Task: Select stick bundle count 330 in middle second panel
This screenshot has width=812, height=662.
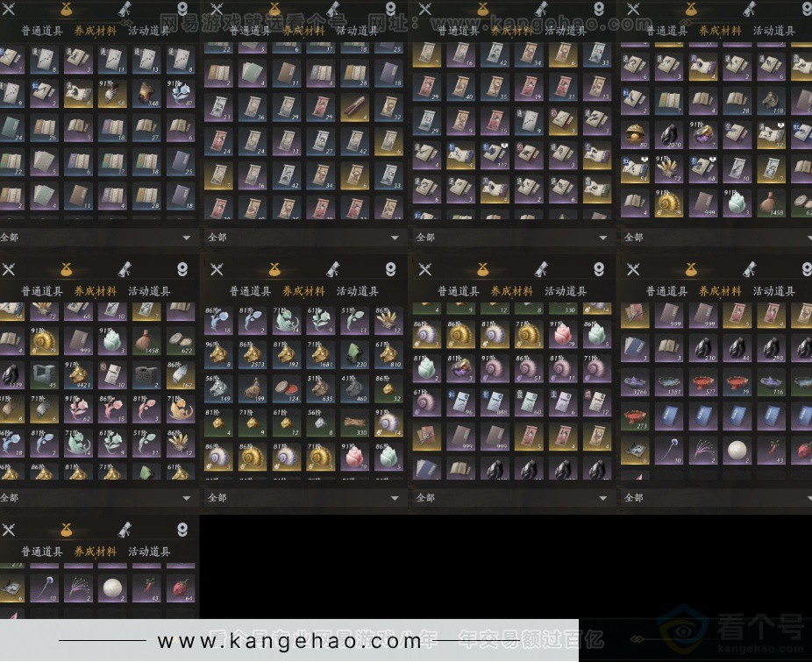Action: [355, 422]
